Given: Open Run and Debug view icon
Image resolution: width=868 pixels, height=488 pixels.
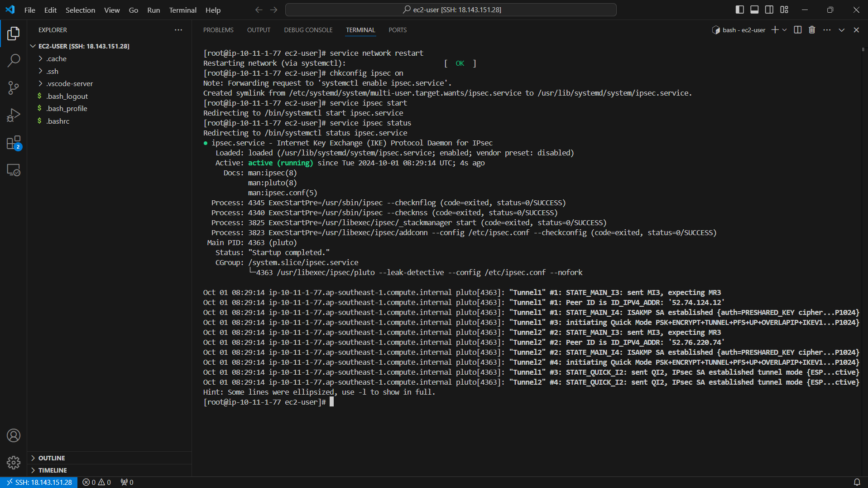Looking at the screenshot, I should click(14, 115).
